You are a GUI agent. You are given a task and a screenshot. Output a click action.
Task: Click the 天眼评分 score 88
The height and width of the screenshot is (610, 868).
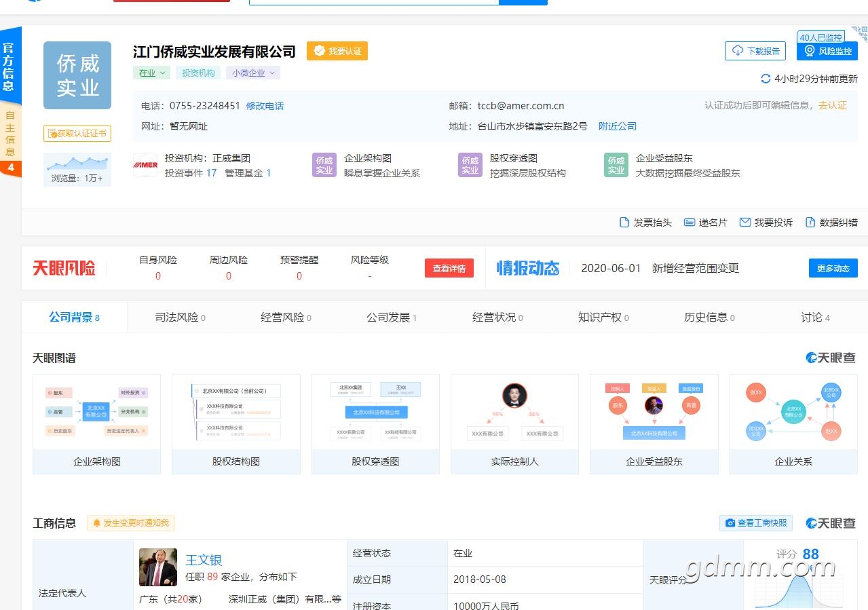(810, 554)
